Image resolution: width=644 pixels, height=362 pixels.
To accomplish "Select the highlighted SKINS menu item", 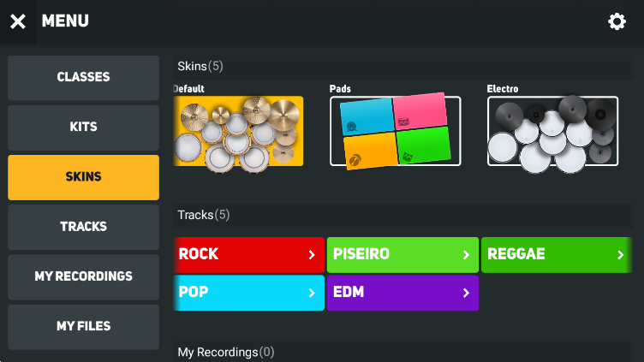I will click(83, 177).
